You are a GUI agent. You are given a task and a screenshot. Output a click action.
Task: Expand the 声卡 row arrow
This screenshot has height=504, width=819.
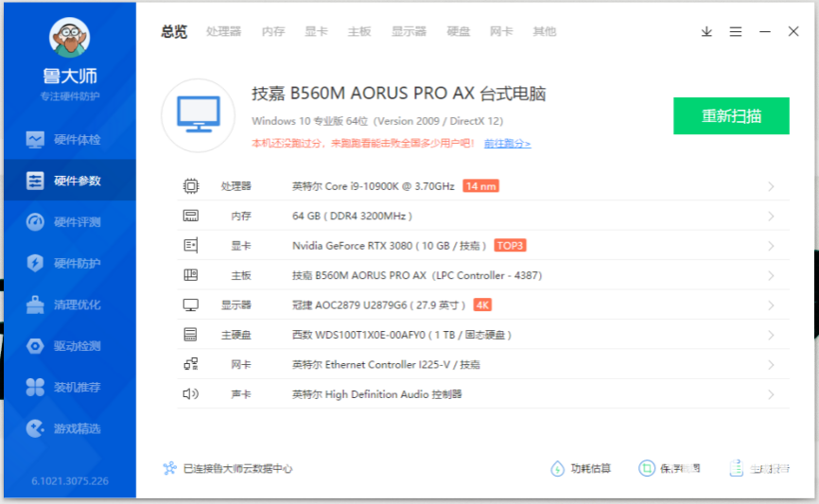[771, 394]
